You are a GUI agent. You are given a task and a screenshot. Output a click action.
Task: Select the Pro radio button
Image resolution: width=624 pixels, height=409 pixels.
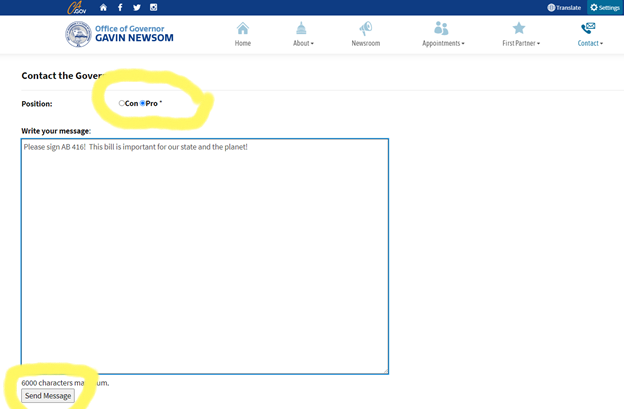pyautogui.click(x=143, y=103)
